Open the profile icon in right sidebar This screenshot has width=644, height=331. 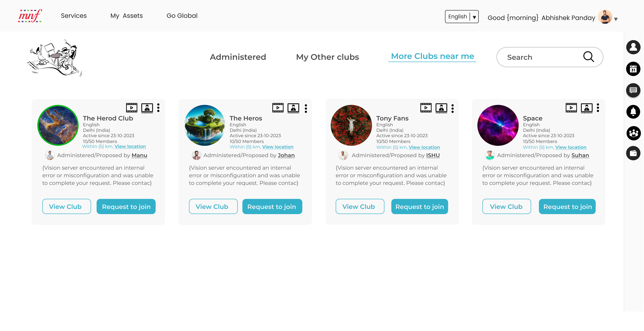tap(633, 47)
